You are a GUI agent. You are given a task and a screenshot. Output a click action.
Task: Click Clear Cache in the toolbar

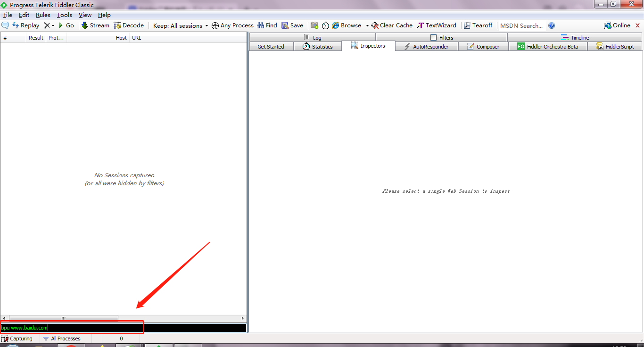pos(391,25)
